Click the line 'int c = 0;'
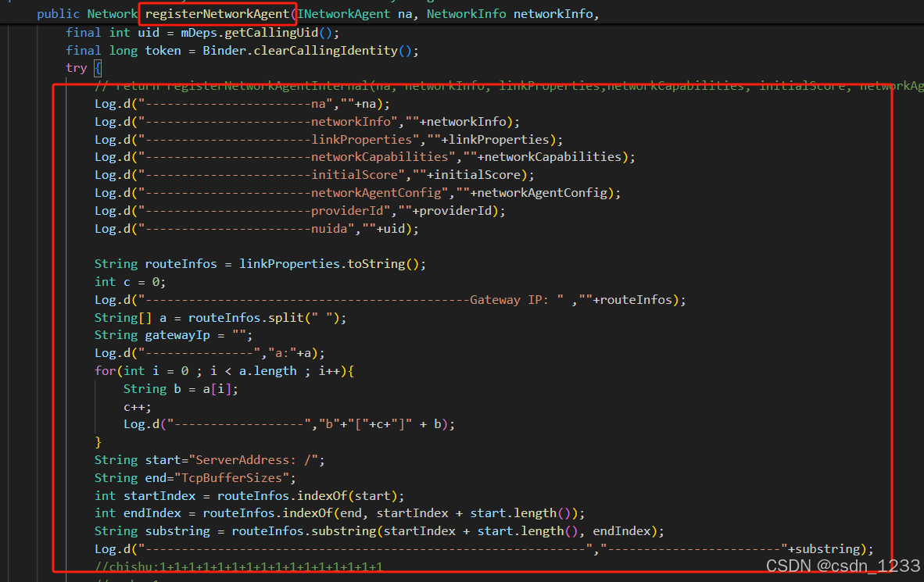This screenshot has width=924, height=582. (131, 282)
